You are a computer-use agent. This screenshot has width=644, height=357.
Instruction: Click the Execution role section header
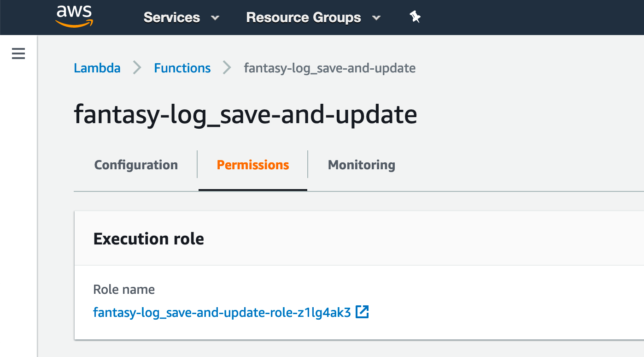pyautogui.click(x=149, y=238)
